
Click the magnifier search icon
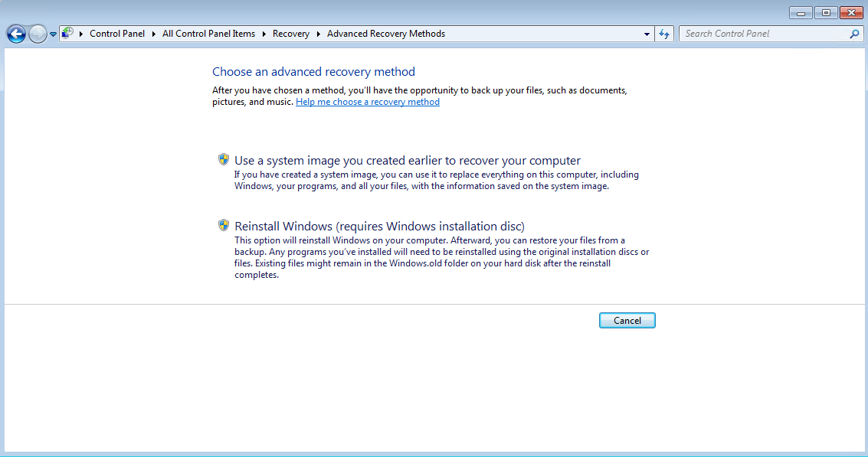[855, 34]
